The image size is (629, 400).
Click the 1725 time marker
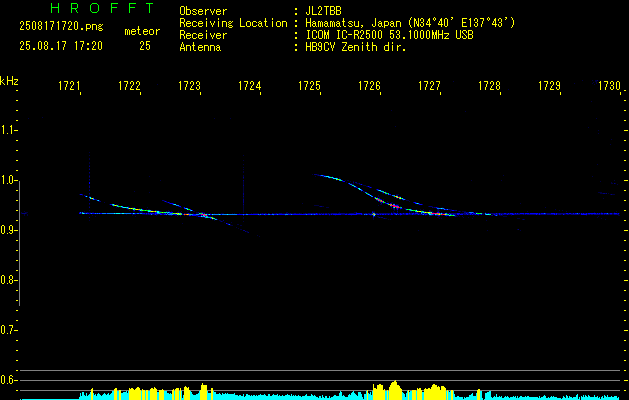[x=309, y=86]
